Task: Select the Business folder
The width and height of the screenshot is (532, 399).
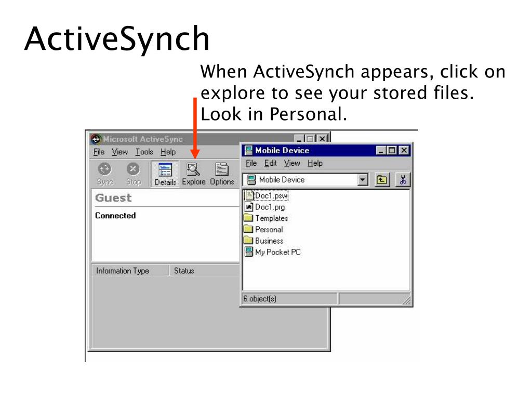Action: (x=264, y=241)
